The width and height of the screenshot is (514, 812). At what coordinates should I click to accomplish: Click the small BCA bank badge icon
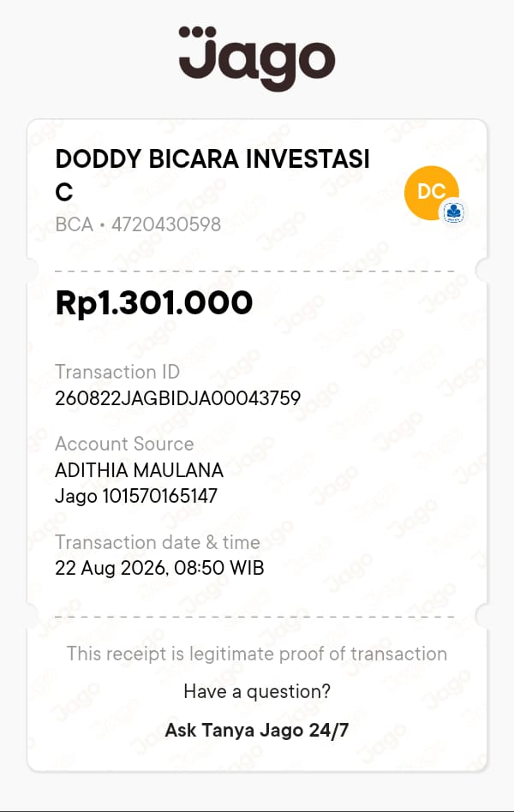tap(453, 212)
